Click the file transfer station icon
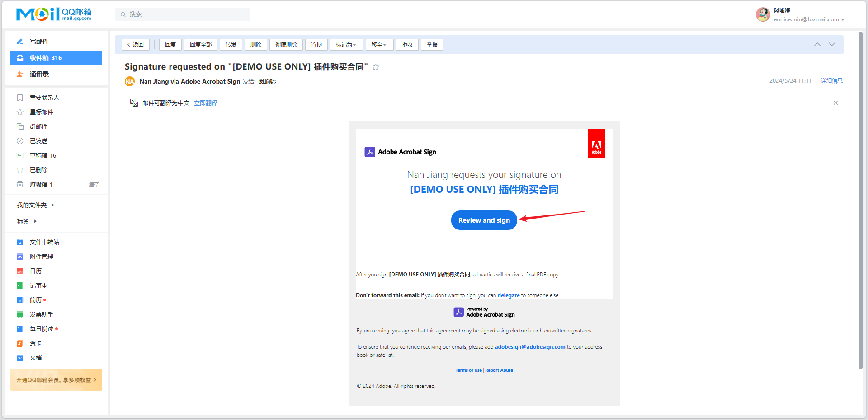 pos(20,242)
